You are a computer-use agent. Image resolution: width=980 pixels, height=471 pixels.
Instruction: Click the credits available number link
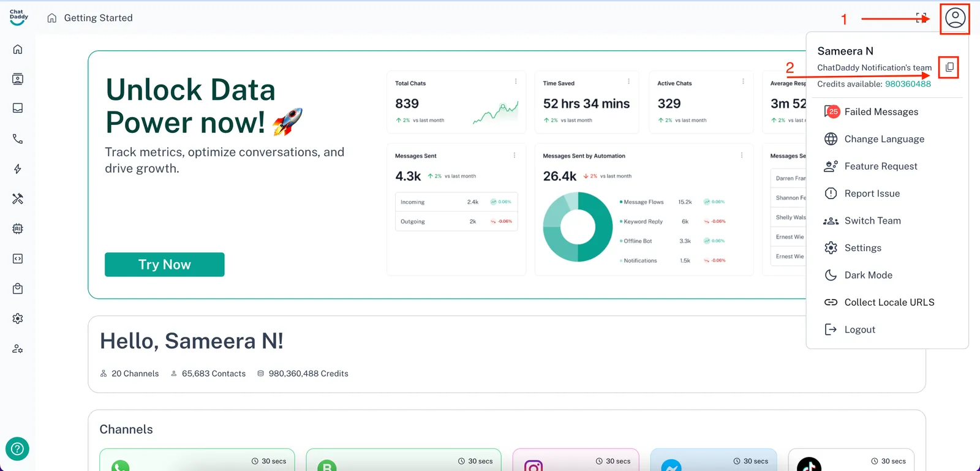coord(908,84)
